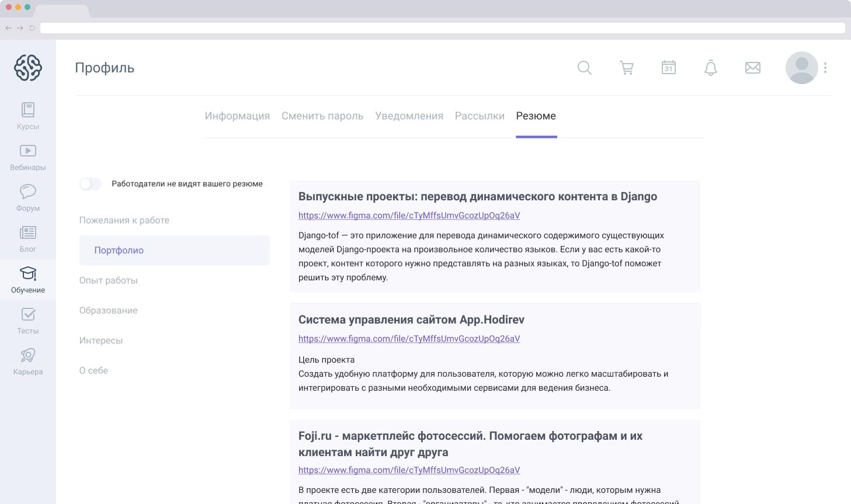Toggle employer resume visibility switch
851x504 pixels.
(91, 184)
